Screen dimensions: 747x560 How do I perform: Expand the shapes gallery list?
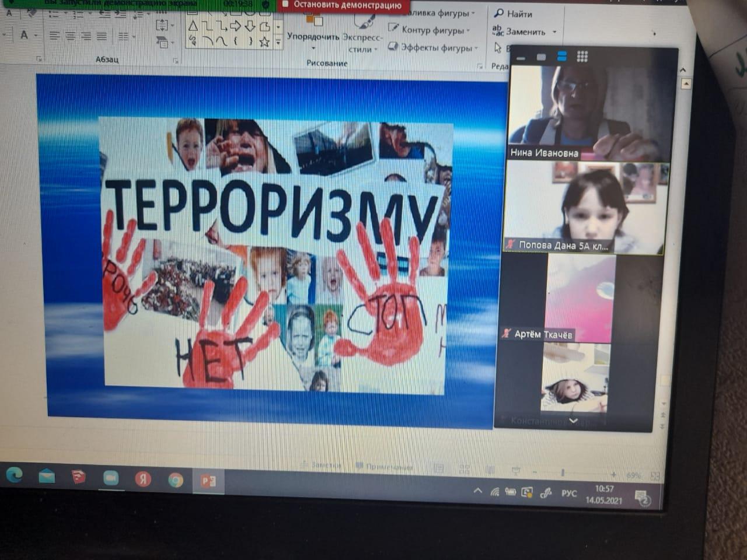click(278, 42)
